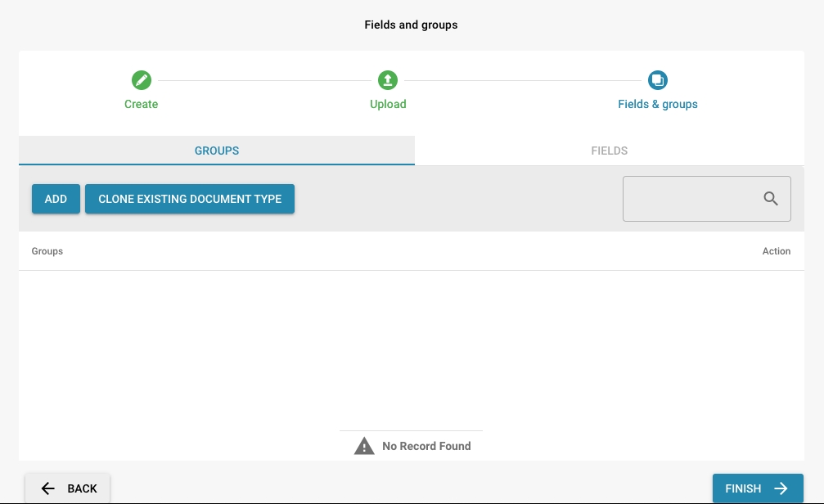Click the Groups column header
The height and width of the screenshot is (504, 824).
(47, 251)
